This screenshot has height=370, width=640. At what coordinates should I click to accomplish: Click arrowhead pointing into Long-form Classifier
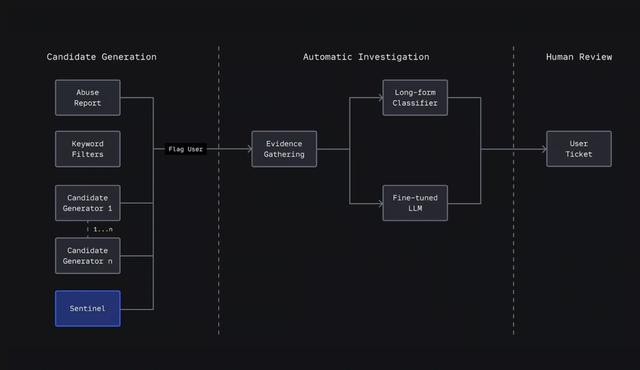click(380, 97)
